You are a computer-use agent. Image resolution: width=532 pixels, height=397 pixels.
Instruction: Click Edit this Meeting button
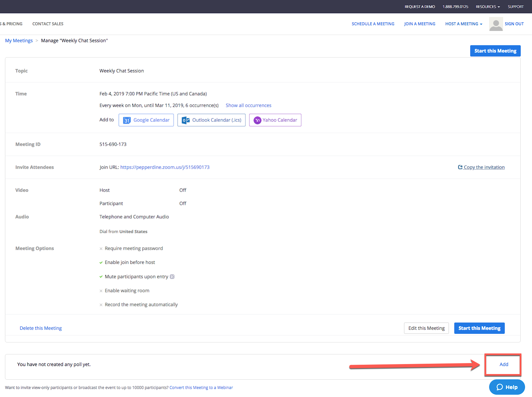426,328
